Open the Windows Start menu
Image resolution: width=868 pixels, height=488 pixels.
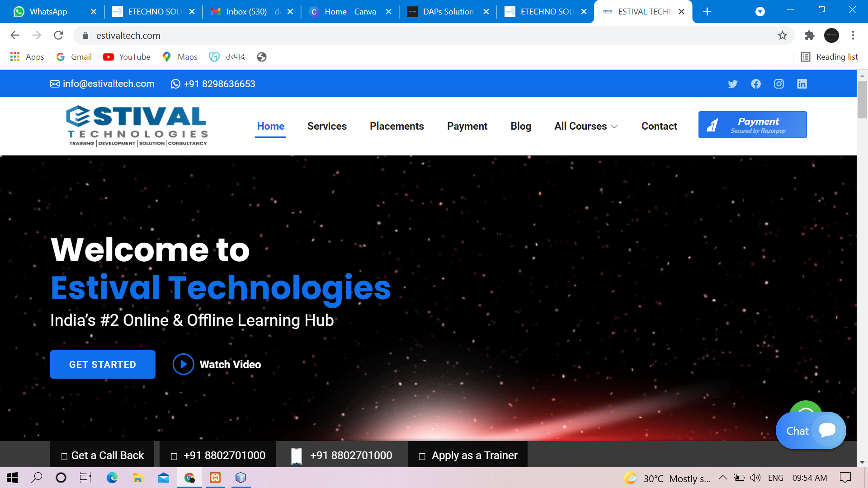point(12,478)
